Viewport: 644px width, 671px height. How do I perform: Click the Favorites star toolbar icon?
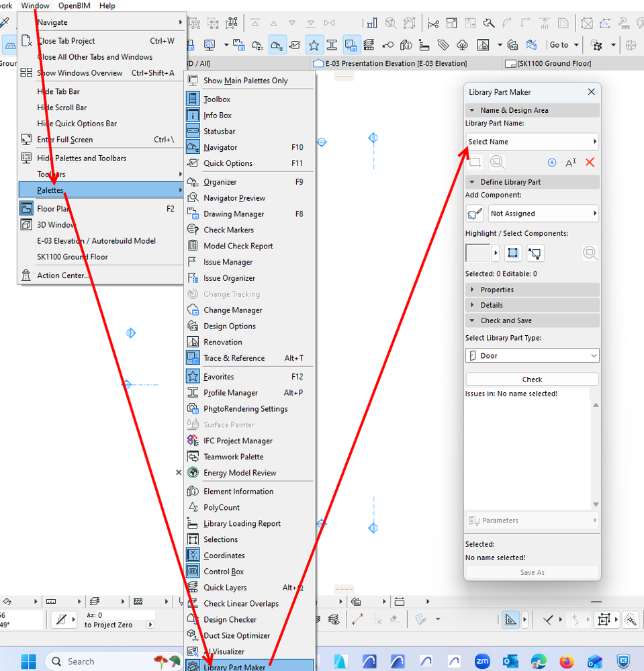click(x=314, y=46)
